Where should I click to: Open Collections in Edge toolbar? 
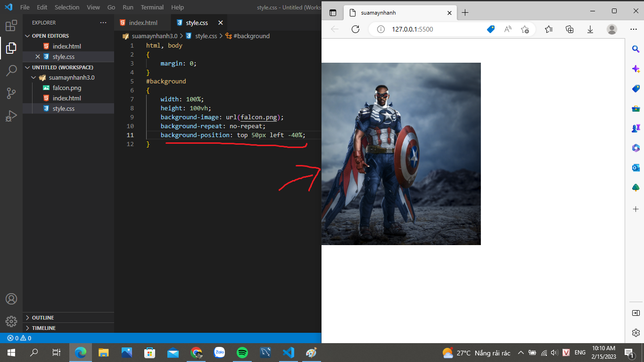(570, 29)
